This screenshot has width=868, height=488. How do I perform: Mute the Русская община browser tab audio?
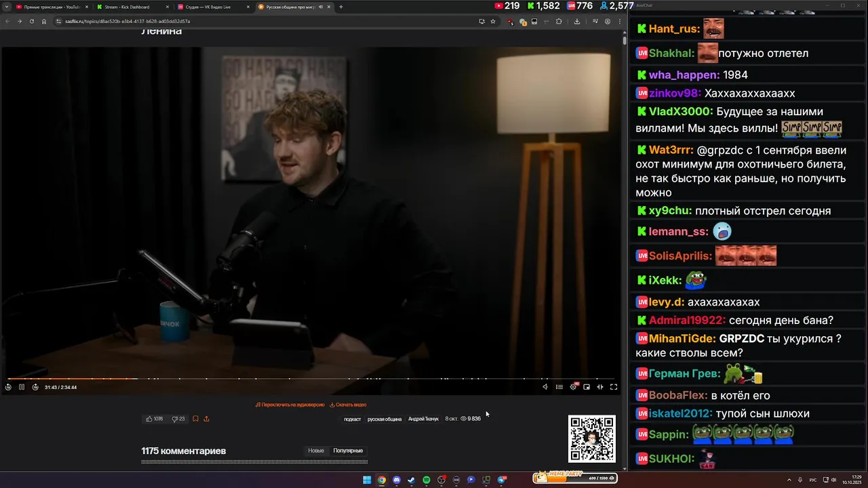pos(321,7)
